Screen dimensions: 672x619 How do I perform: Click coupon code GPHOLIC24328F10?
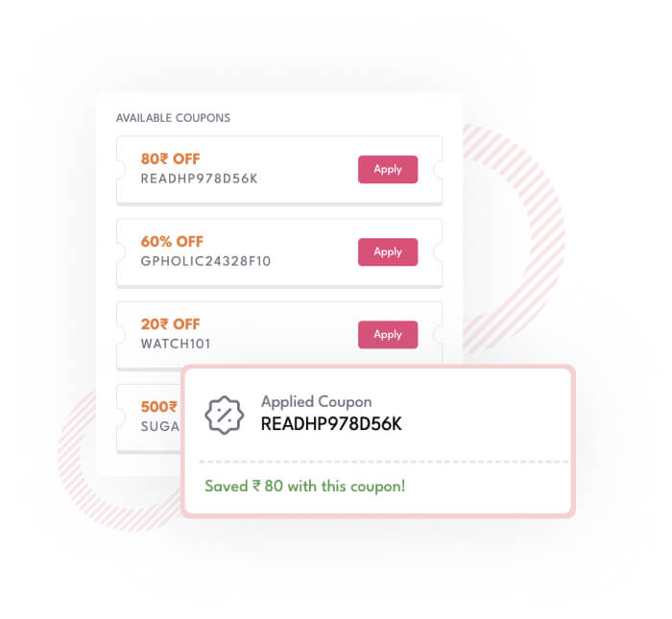[x=205, y=261]
